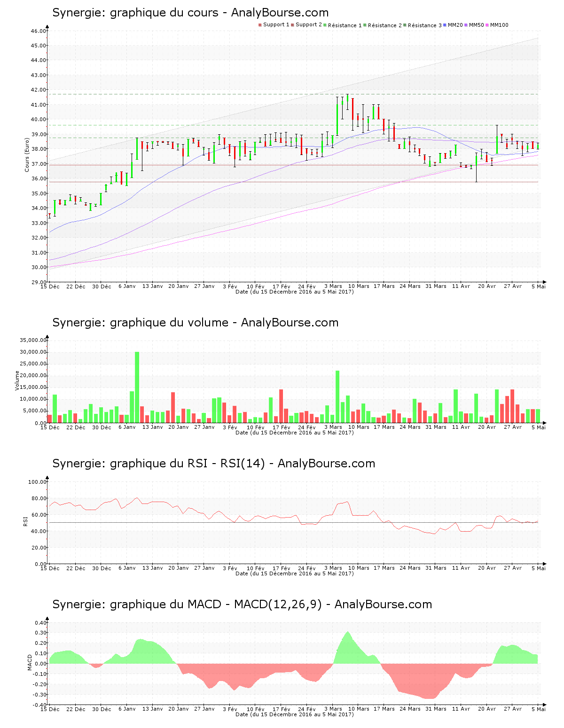Click "3 Mars" date under the price chart
Viewport: 564px width, 728px height.
point(333,286)
